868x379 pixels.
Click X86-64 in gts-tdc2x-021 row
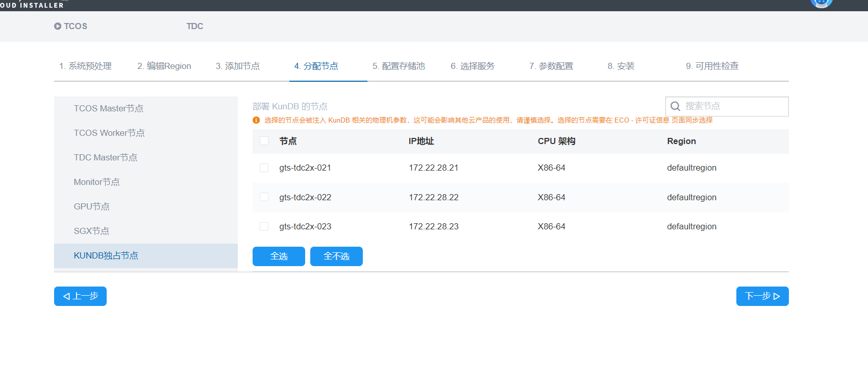[552, 168]
